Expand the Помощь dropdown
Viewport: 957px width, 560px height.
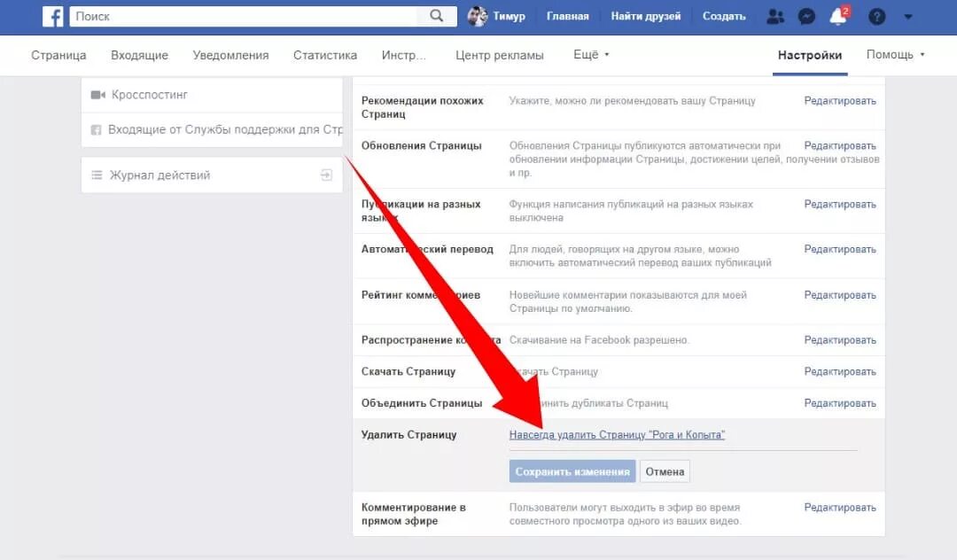pos(895,54)
